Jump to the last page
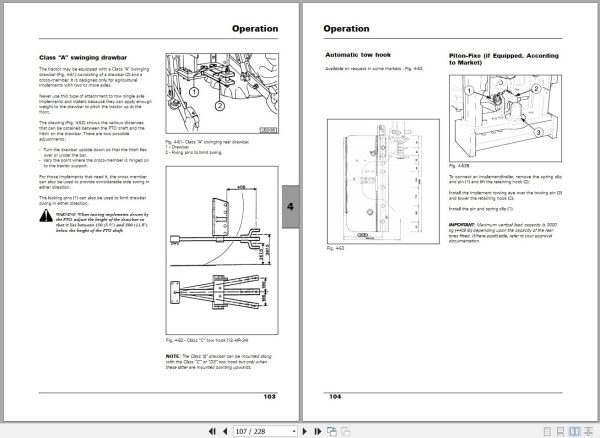This screenshot has width=600, height=438. [318, 431]
